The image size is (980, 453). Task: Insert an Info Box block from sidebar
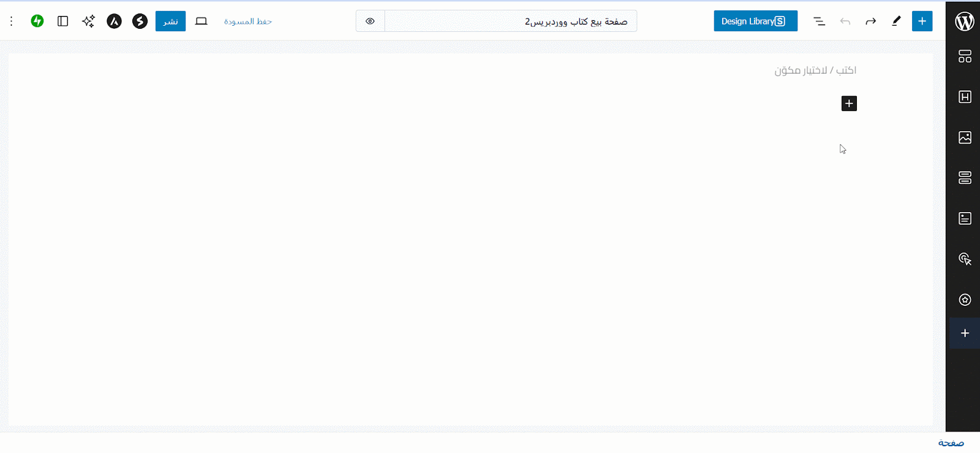click(965, 218)
